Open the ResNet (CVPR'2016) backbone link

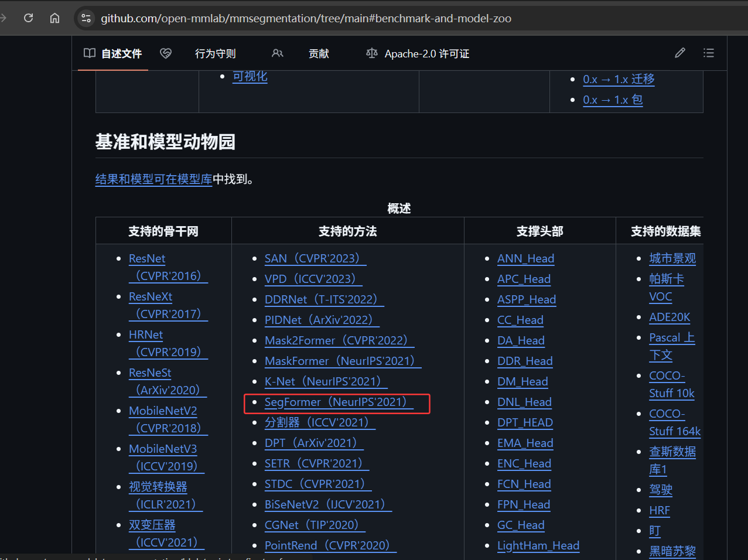[x=147, y=258]
